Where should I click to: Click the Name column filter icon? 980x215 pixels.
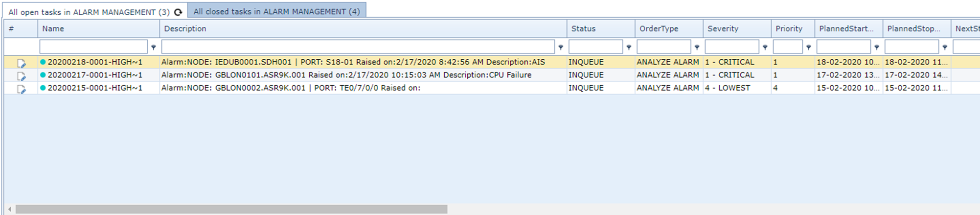coord(154,48)
